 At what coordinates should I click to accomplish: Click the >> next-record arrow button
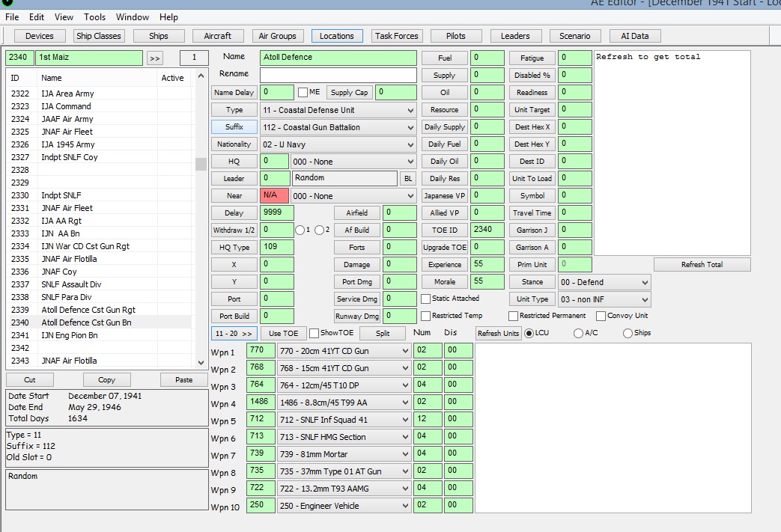click(x=155, y=58)
